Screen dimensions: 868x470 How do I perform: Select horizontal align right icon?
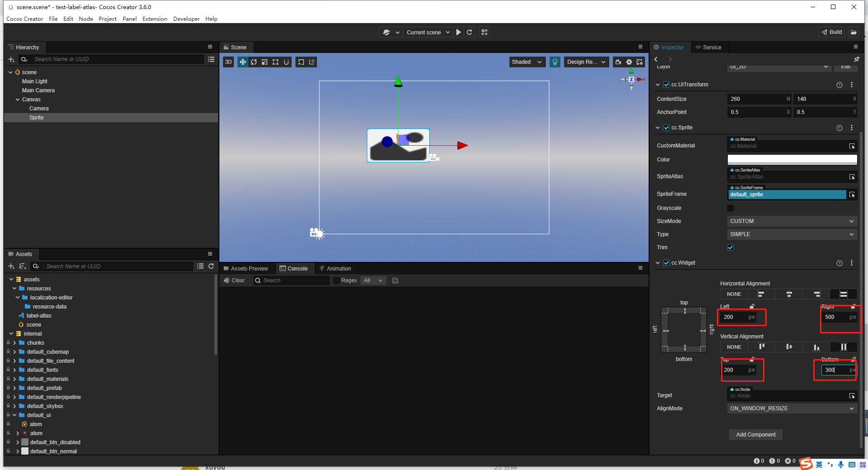pyautogui.click(x=816, y=294)
